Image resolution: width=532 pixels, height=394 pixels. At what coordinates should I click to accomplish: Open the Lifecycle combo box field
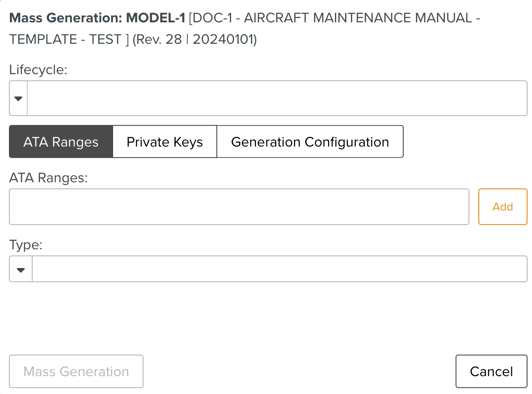coord(277,98)
